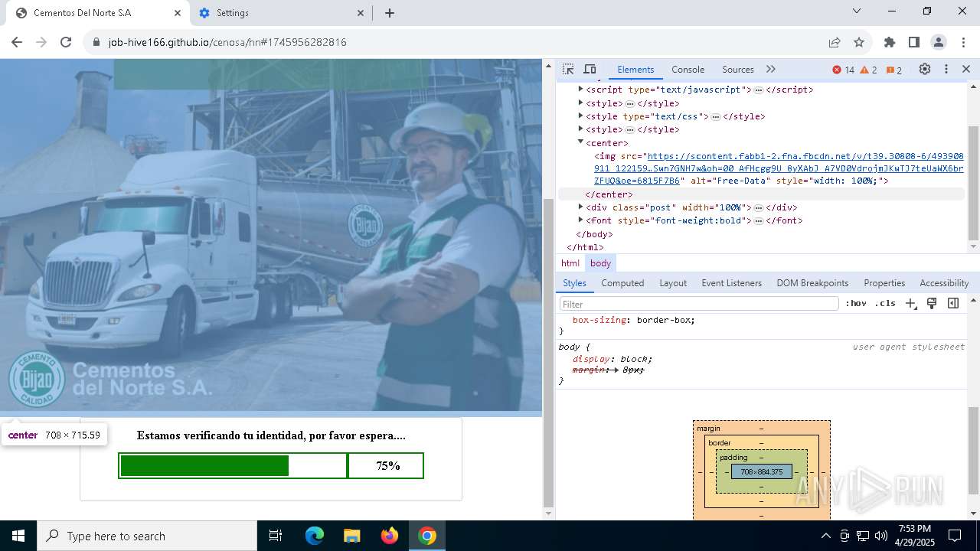The width and height of the screenshot is (980, 551).
Task: Click the 75% progress value box
Action: (387, 465)
